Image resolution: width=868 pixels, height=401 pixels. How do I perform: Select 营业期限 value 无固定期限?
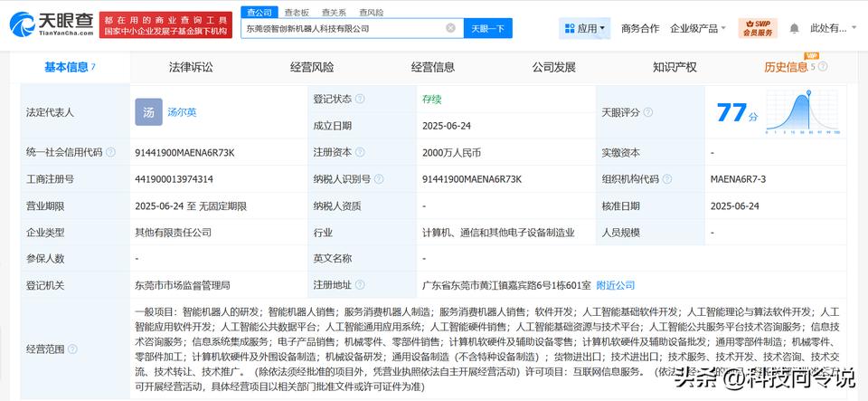point(223,206)
